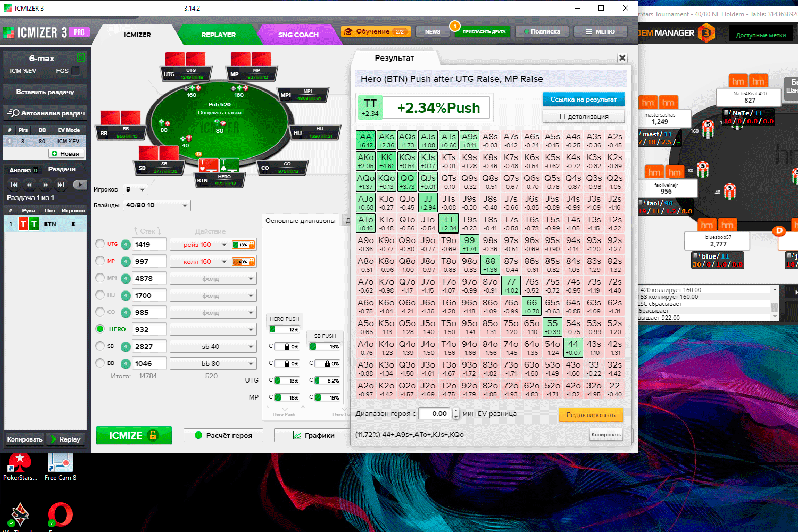
Task: Open Графики charts button with graph icon
Action: tap(312, 435)
